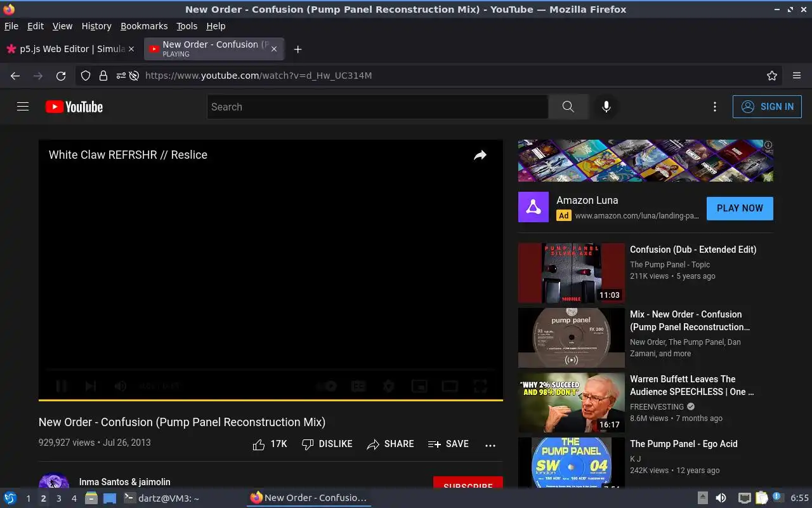Focus the YouTube search box
Viewport: 812px width, 508px height.
click(x=377, y=107)
